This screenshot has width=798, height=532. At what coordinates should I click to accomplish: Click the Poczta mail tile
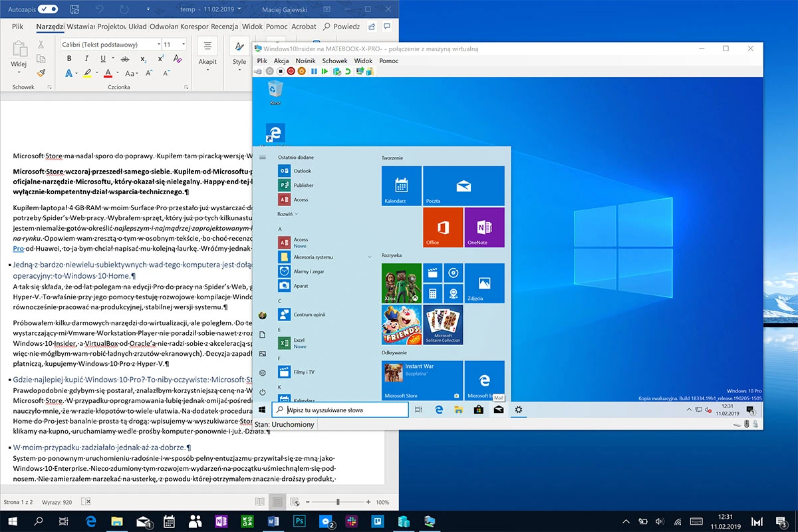click(464, 186)
